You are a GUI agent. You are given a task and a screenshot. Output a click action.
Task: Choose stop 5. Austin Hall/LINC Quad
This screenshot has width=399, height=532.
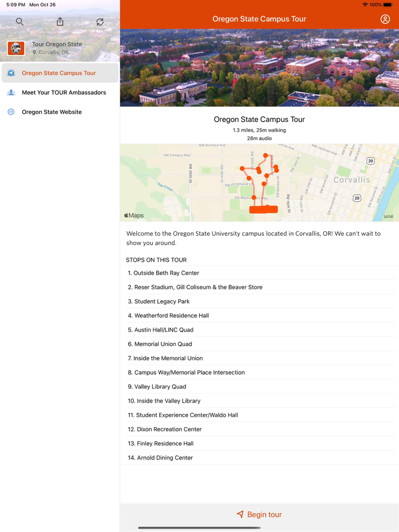point(261,330)
